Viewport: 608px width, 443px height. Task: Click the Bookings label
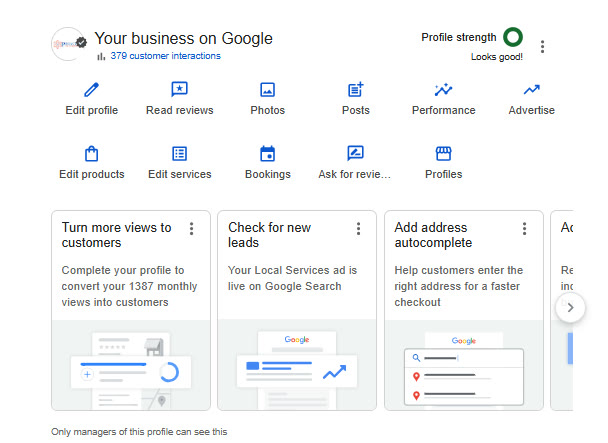tap(268, 174)
